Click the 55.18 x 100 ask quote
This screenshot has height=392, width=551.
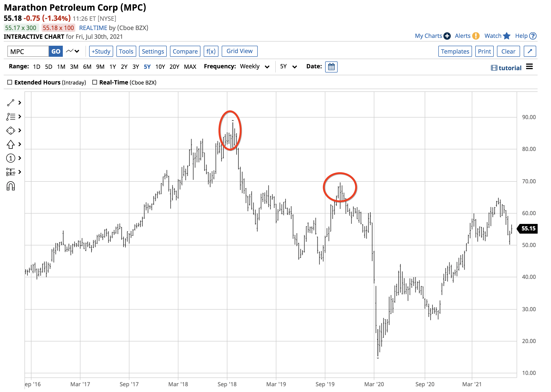click(x=58, y=28)
